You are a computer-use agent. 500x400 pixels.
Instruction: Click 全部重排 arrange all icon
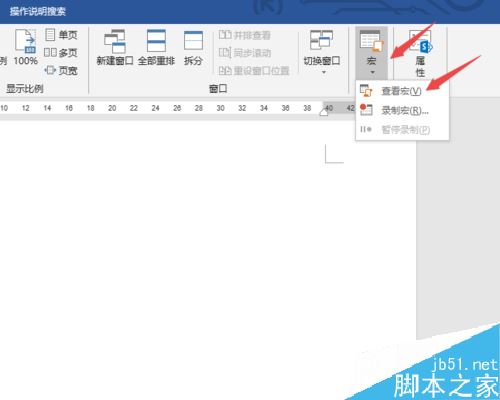[156, 41]
